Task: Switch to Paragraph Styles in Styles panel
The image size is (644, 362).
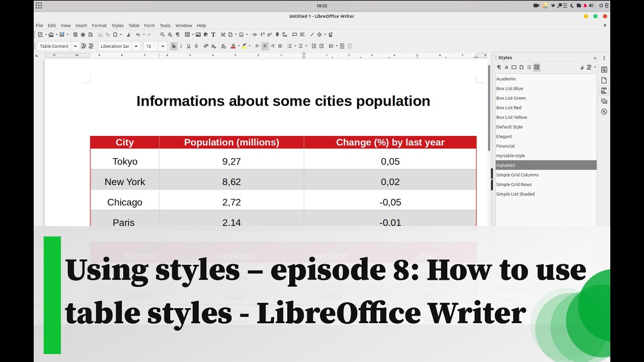Action: (x=499, y=67)
